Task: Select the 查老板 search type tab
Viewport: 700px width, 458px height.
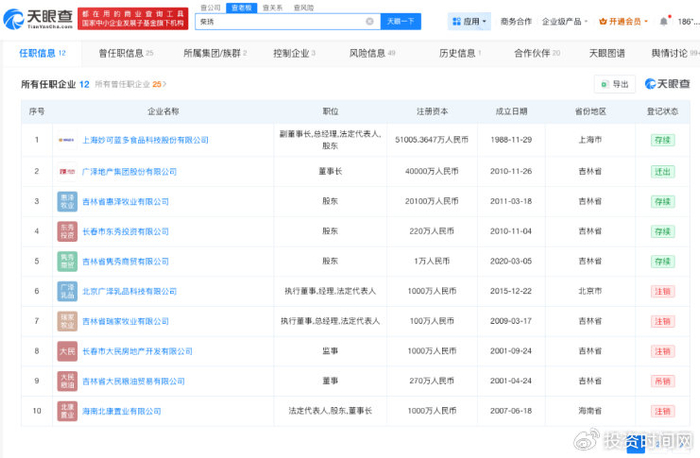Action: click(239, 6)
